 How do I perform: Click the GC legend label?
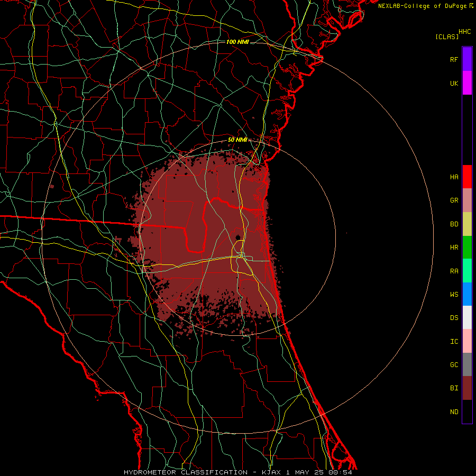(x=454, y=365)
